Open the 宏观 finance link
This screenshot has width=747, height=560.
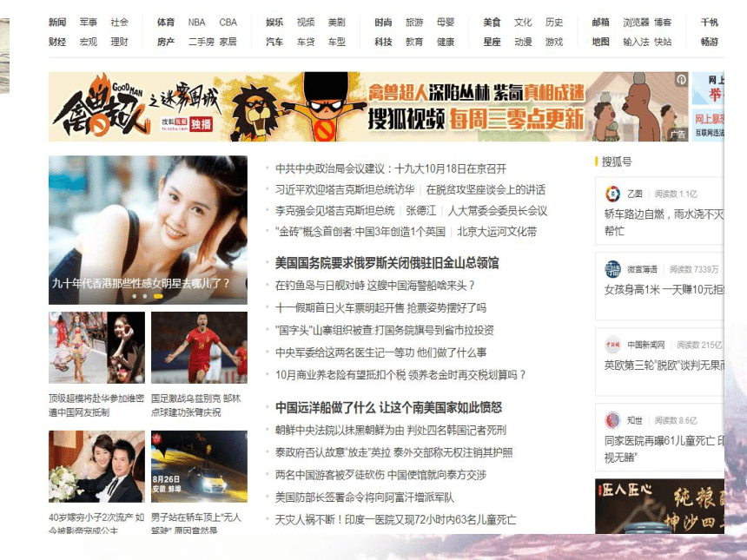tap(88, 42)
